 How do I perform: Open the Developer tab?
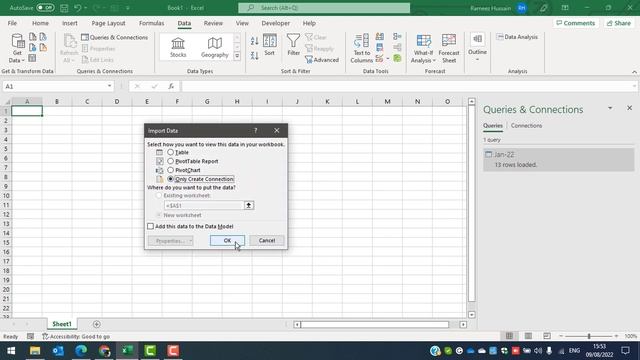coord(276,23)
